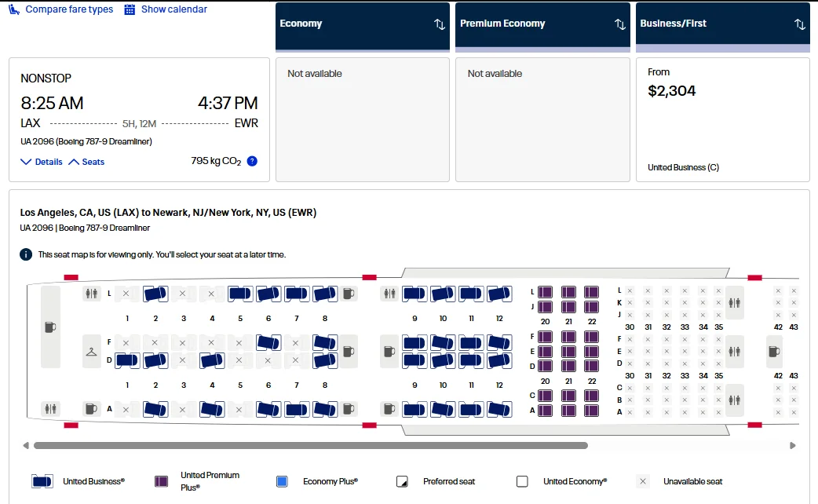Toggle sort arrows in the Economy column header

click(440, 24)
